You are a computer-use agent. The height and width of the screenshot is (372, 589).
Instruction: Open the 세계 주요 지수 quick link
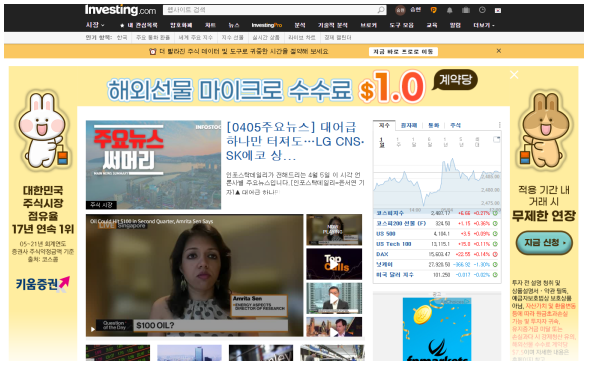coord(195,38)
